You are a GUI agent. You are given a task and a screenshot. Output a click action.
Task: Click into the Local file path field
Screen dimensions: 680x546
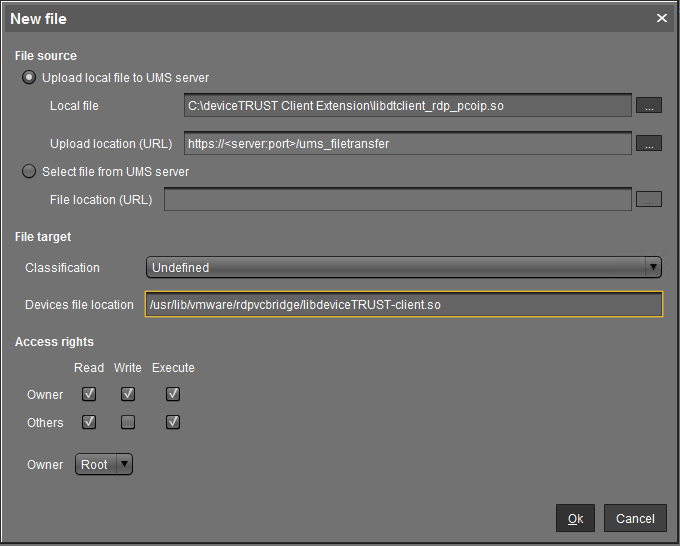click(407, 105)
